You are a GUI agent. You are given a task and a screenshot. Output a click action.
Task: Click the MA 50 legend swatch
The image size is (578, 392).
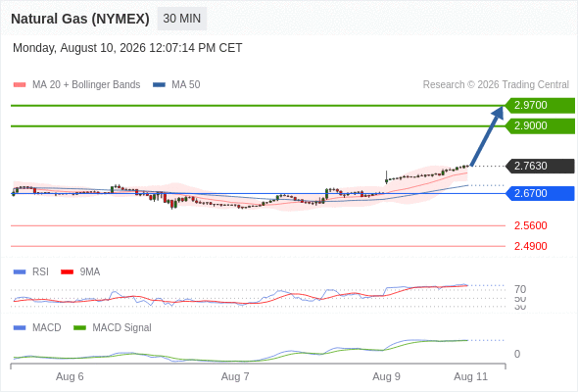coord(160,85)
